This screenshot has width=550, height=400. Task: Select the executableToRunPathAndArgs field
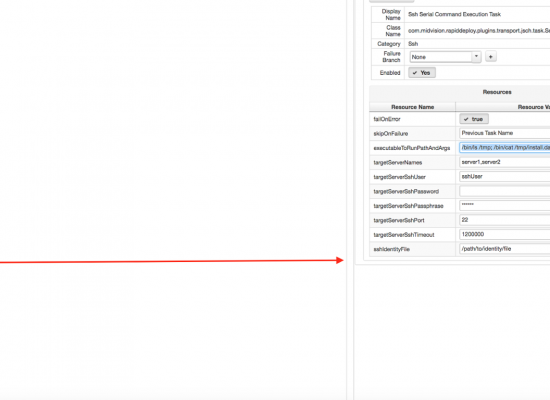click(505, 147)
